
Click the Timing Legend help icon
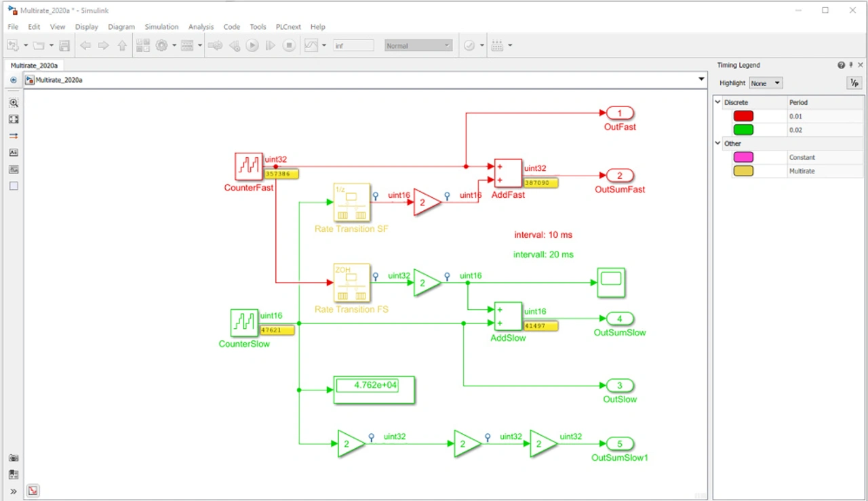coord(842,65)
